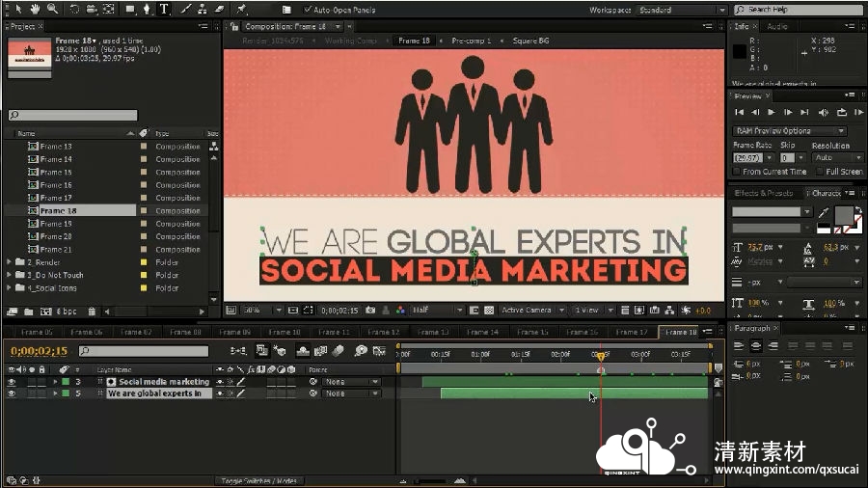Switch to the Audio panel tab
The image size is (868, 488).
point(777,26)
